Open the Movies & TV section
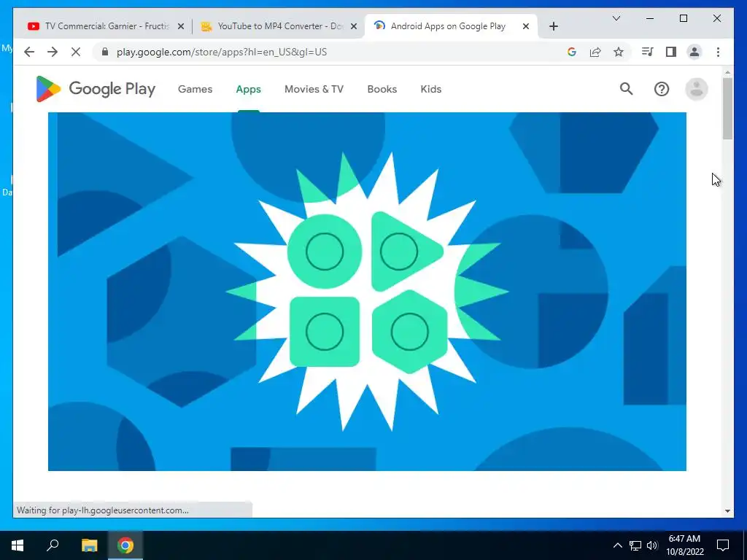The height and width of the screenshot is (560, 747). pyautogui.click(x=314, y=89)
